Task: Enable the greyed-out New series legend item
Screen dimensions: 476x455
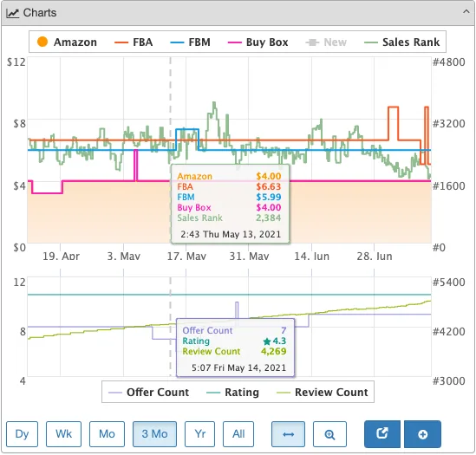Action: click(x=326, y=42)
